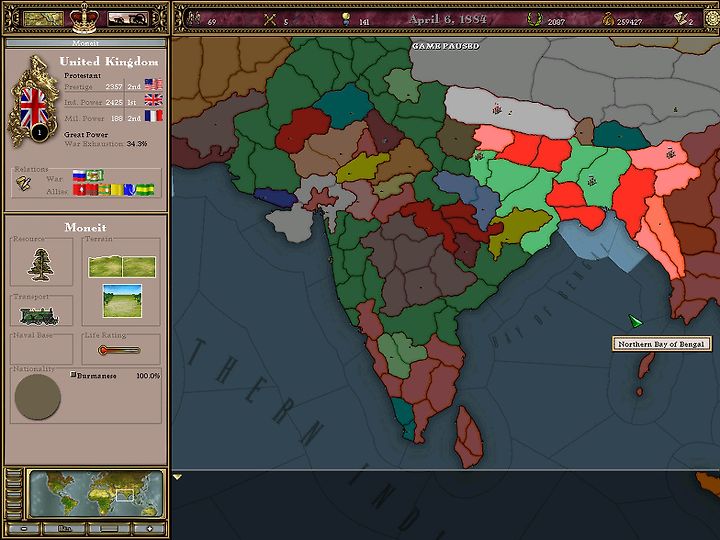Click the Life Rating slider
The height and width of the screenshot is (540, 720).
click(119, 350)
